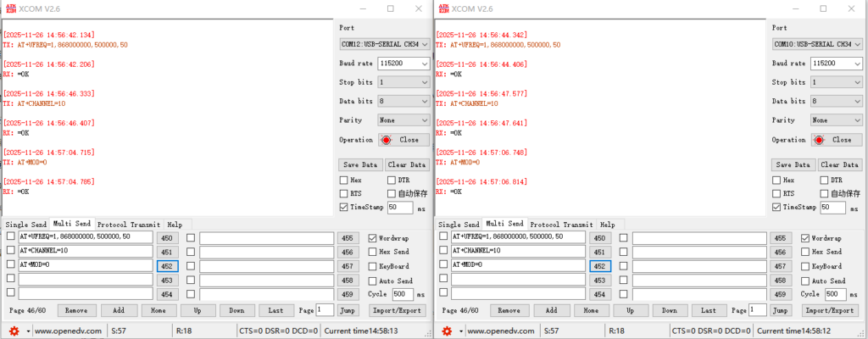The height and width of the screenshot is (339, 868).
Task: Open the Port dropdown showing COM12:USB-SERIAL CH34
Action: (x=384, y=43)
